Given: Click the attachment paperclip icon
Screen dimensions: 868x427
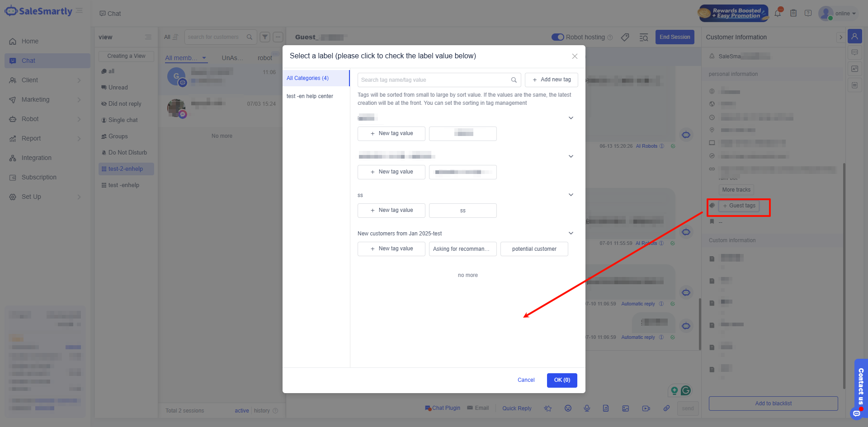Looking at the screenshot, I should (x=666, y=408).
